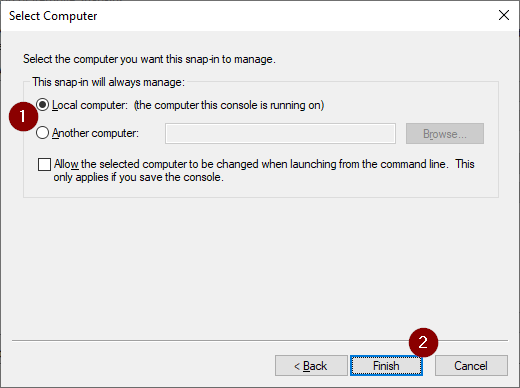Click the red number 2 step badge
The image size is (520, 388).
coord(423,342)
